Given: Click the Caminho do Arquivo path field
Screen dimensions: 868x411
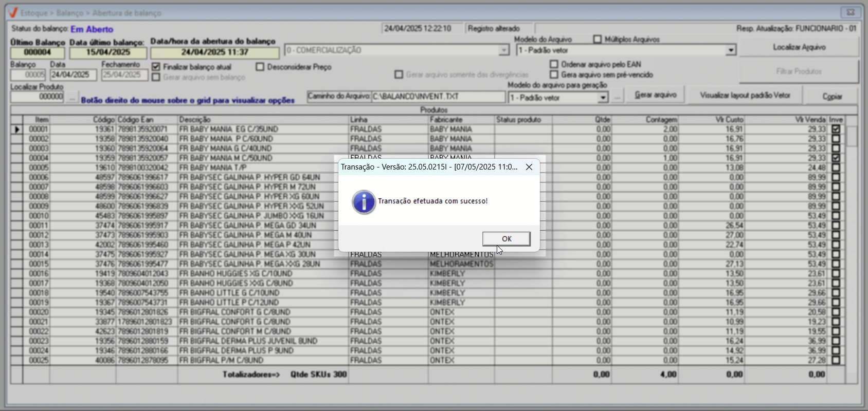Looking at the screenshot, I should tap(438, 96).
